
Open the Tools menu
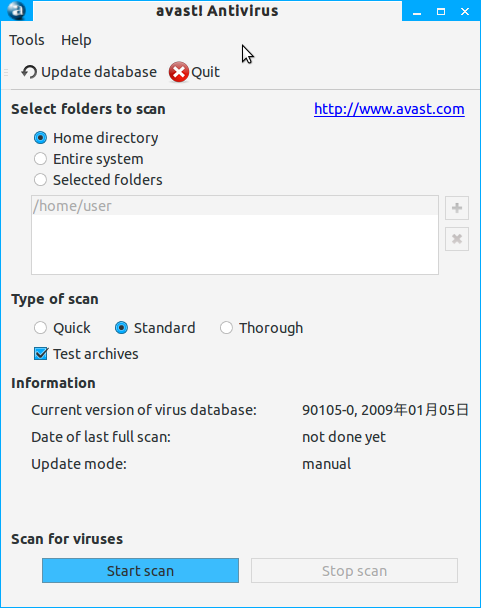[x=27, y=40]
